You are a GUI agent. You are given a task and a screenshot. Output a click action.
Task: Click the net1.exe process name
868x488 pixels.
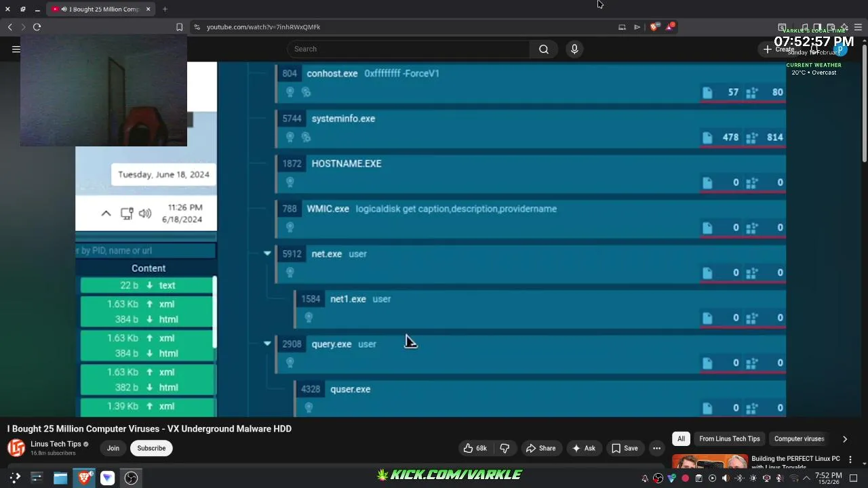point(348,299)
